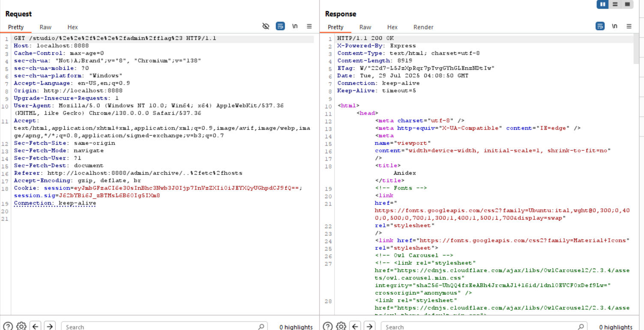
Task: Toggle \n non-printable characters in Response panel
Action: tap(614, 27)
